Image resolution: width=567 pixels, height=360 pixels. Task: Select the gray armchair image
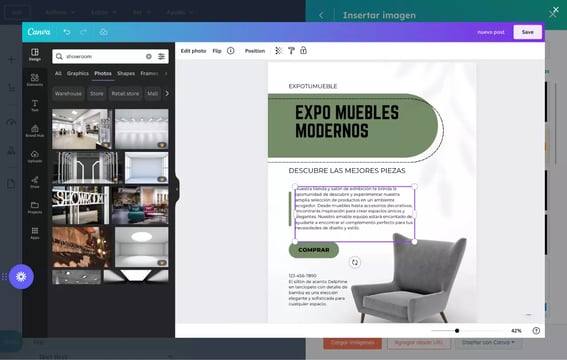point(409,278)
